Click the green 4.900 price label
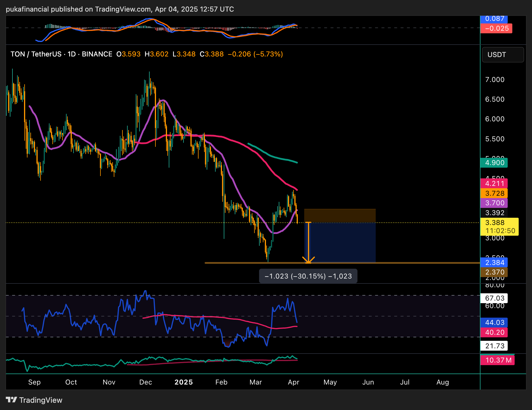 click(494, 163)
